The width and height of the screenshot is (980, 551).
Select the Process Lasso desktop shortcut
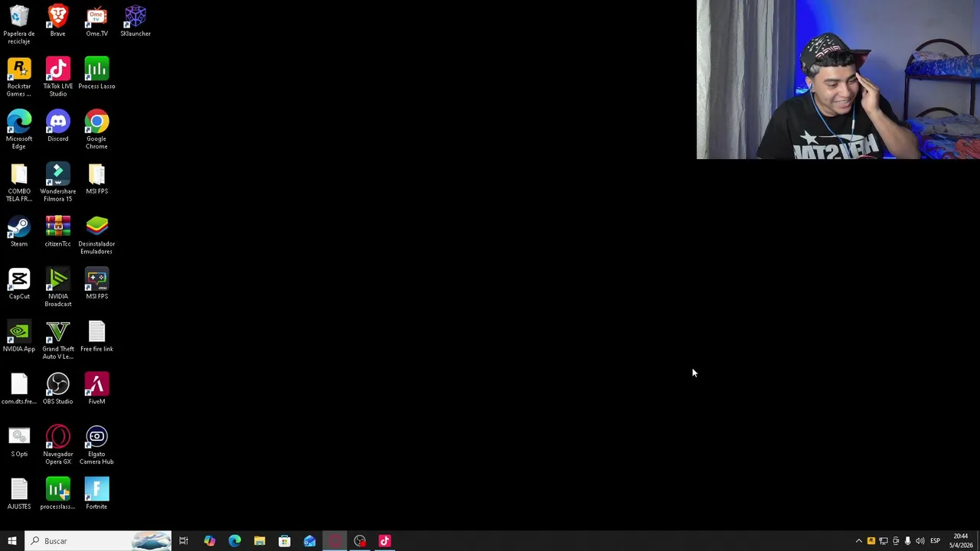(96, 73)
